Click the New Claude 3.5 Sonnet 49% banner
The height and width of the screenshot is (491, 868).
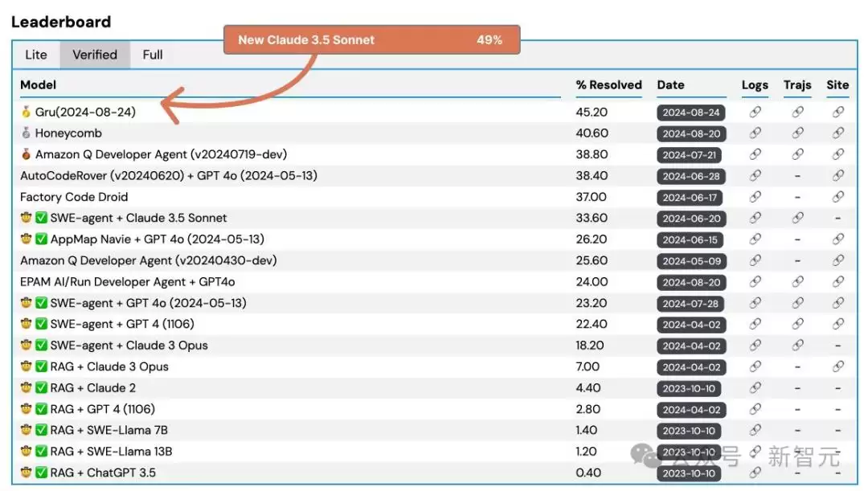tap(372, 40)
